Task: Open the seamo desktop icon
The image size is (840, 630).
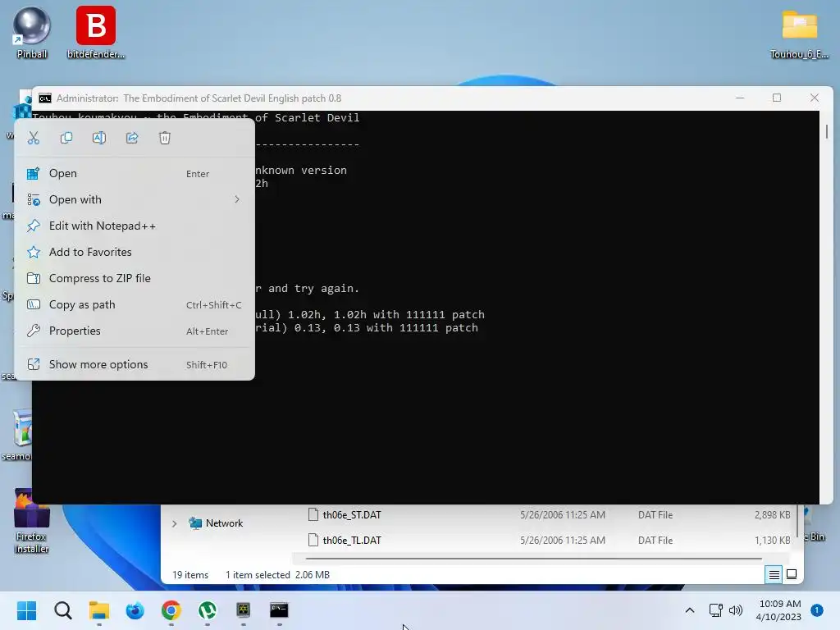Action: pyautogui.click(x=17, y=435)
